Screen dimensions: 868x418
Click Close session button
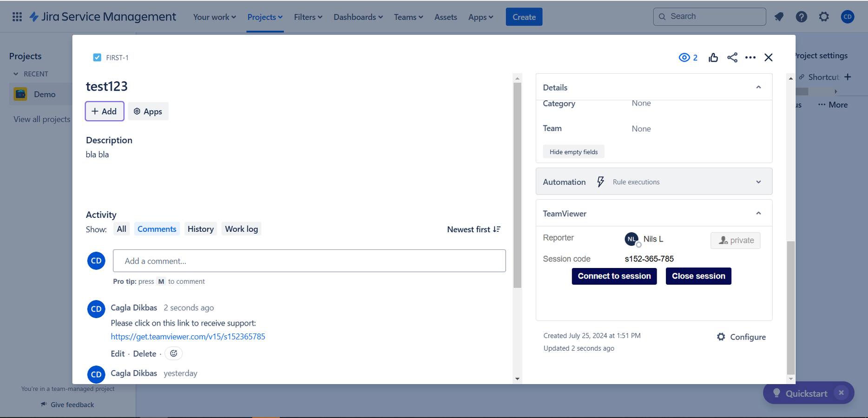click(698, 276)
